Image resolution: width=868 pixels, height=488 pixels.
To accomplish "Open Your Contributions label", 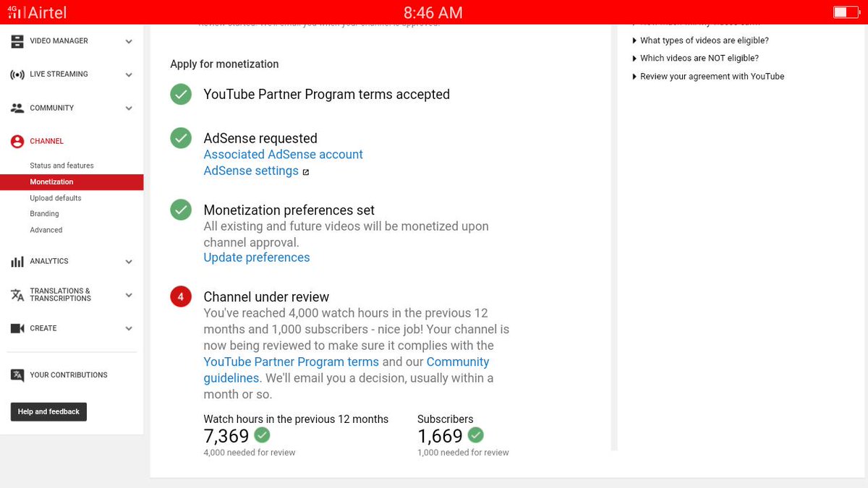I will click(69, 375).
